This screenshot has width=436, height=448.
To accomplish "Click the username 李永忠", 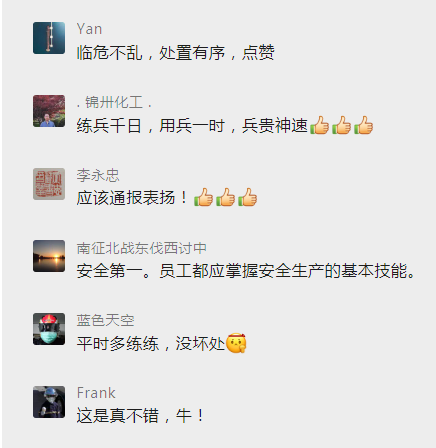I will tap(98, 175).
